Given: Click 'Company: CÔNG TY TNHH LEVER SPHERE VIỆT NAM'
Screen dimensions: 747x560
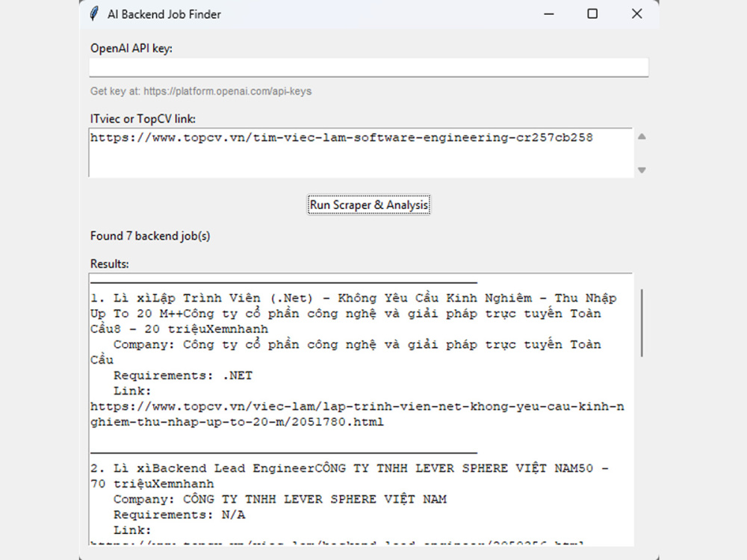Looking at the screenshot, I should coord(280,499).
